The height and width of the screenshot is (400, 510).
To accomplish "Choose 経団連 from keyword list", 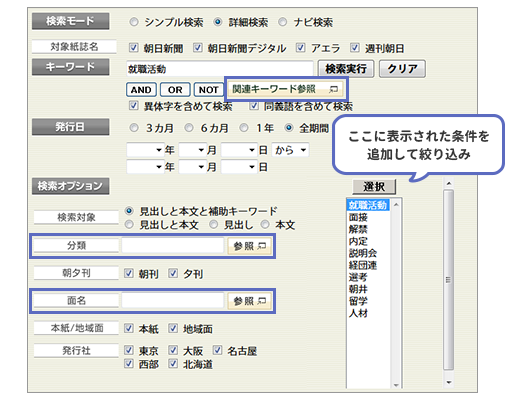I will [363, 265].
